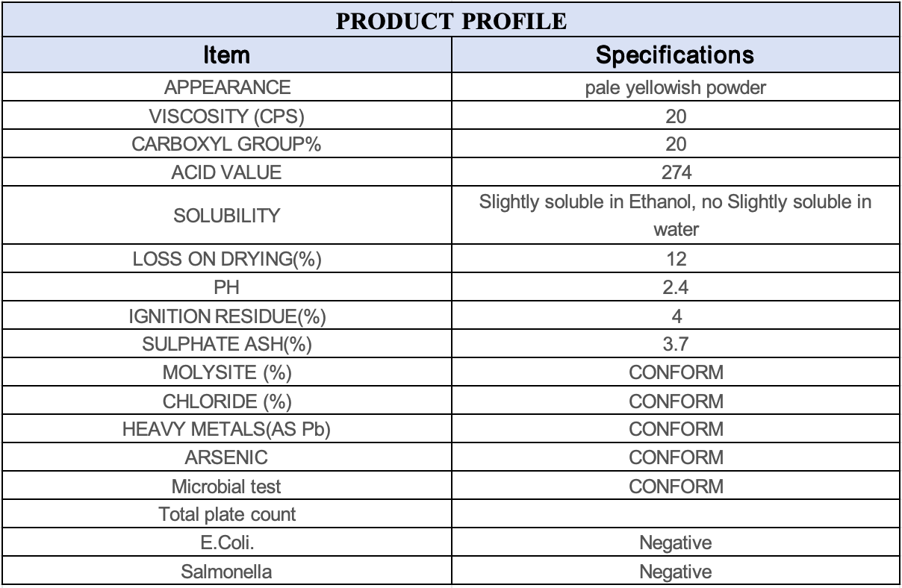Image resolution: width=902 pixels, height=588 pixels.
Task: Click the empty Total plate count value cell
Action: point(676,515)
